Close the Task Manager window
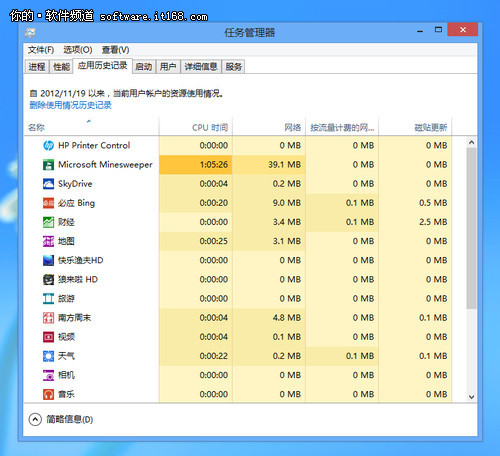 tap(463, 30)
